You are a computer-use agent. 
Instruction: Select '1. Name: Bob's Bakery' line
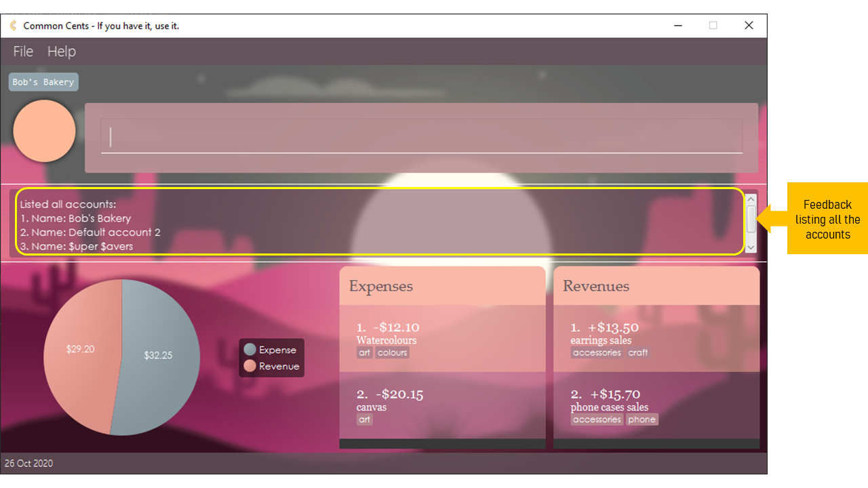(75, 218)
